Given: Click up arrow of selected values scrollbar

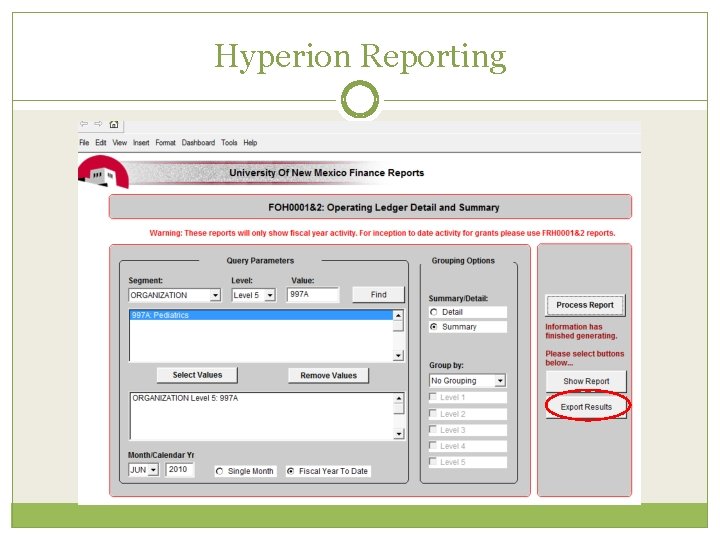Looking at the screenshot, I should pyautogui.click(x=399, y=398).
